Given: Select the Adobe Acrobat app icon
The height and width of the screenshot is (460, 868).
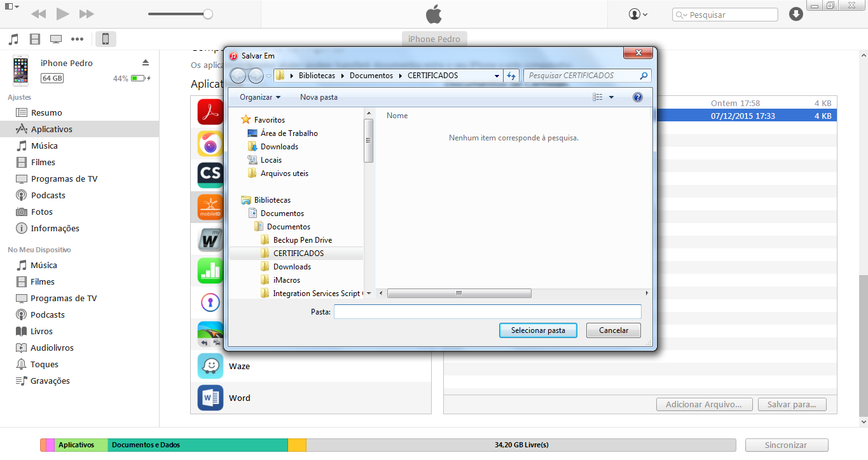Looking at the screenshot, I should (210, 112).
